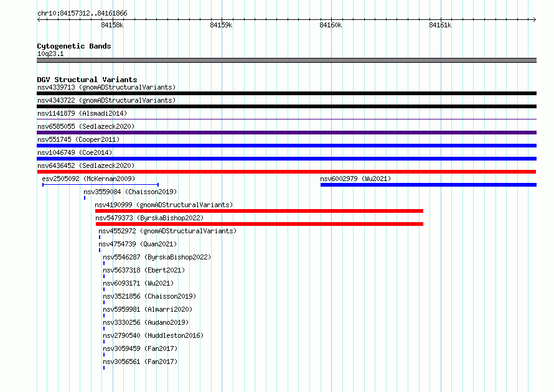
Task: Click the 84160k ruler tick label
Action: tap(331, 25)
